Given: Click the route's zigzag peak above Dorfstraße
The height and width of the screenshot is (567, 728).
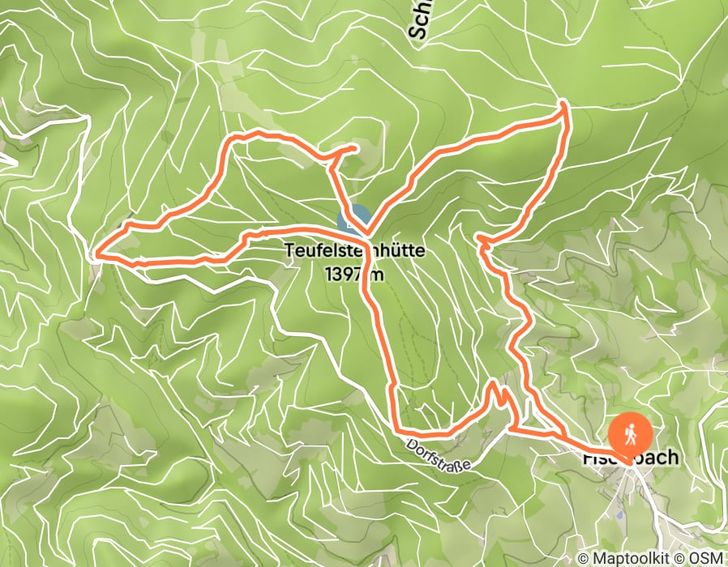Looking at the screenshot, I should click(x=493, y=382).
